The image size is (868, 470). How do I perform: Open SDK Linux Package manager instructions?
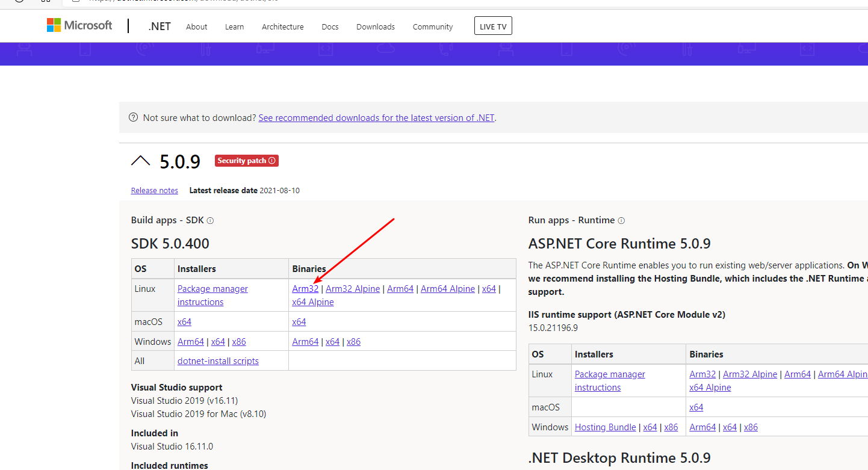click(212, 295)
